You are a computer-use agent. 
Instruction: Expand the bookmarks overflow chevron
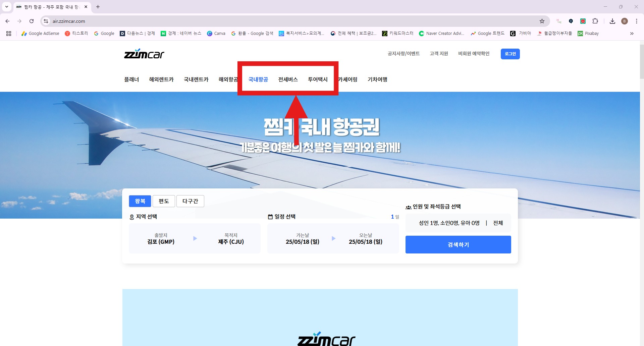pyautogui.click(x=632, y=33)
